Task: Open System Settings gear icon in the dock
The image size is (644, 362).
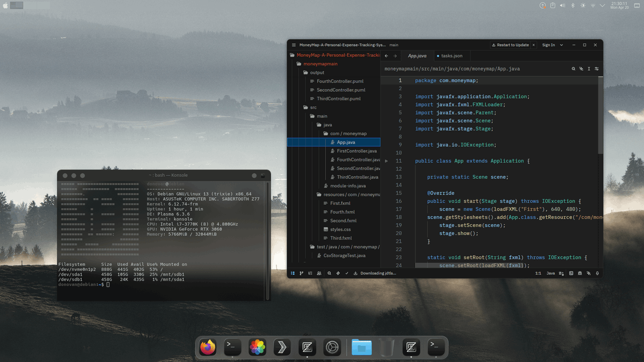Action: (x=332, y=348)
